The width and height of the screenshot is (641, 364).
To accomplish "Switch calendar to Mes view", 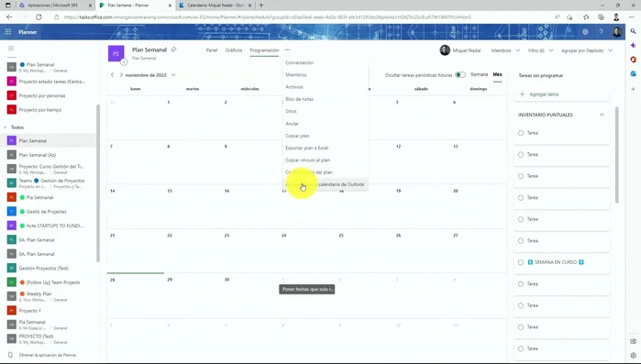I will click(x=497, y=74).
